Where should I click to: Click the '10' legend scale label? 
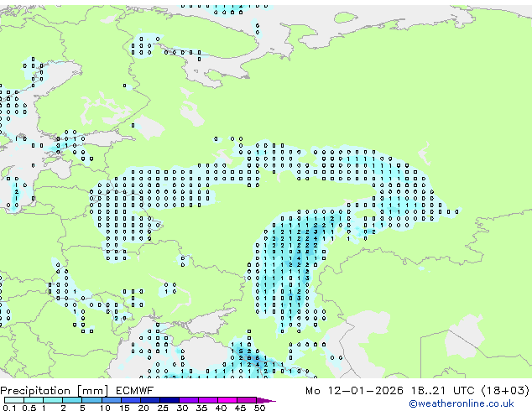click(105, 408)
